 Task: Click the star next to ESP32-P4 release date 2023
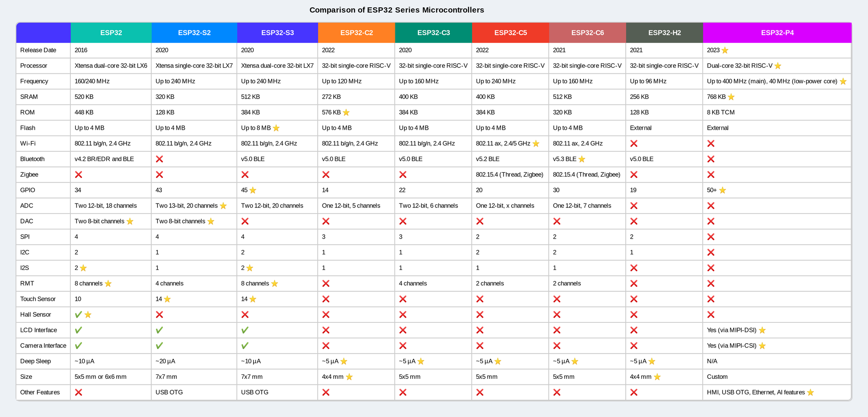725,50
